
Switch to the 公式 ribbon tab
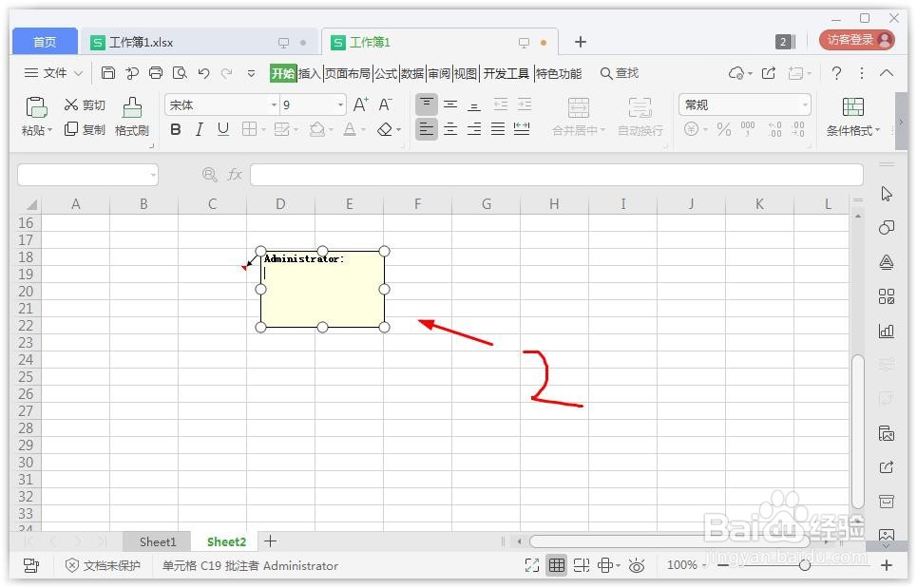386,73
